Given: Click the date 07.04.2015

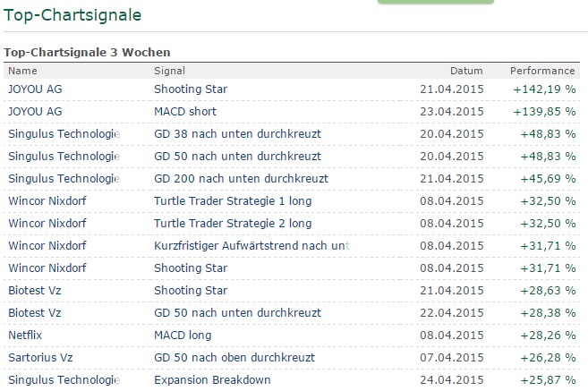Looking at the screenshot, I should coord(451,358).
